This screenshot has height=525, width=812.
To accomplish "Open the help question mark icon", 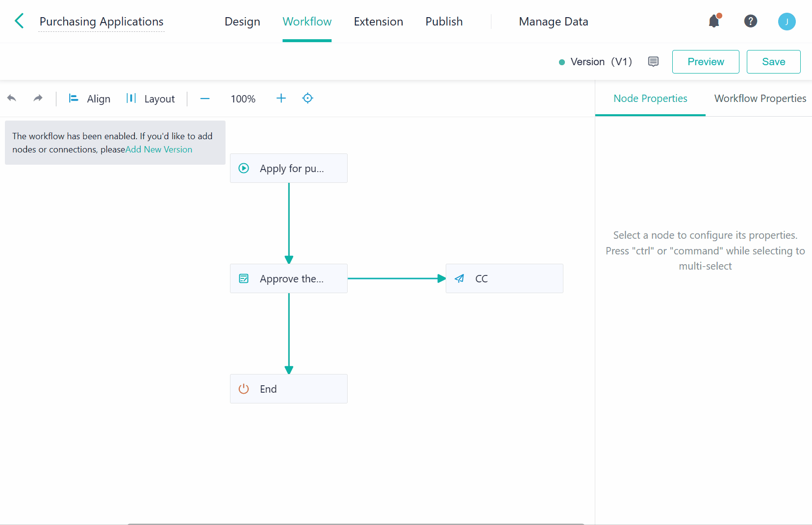I will tap(750, 21).
